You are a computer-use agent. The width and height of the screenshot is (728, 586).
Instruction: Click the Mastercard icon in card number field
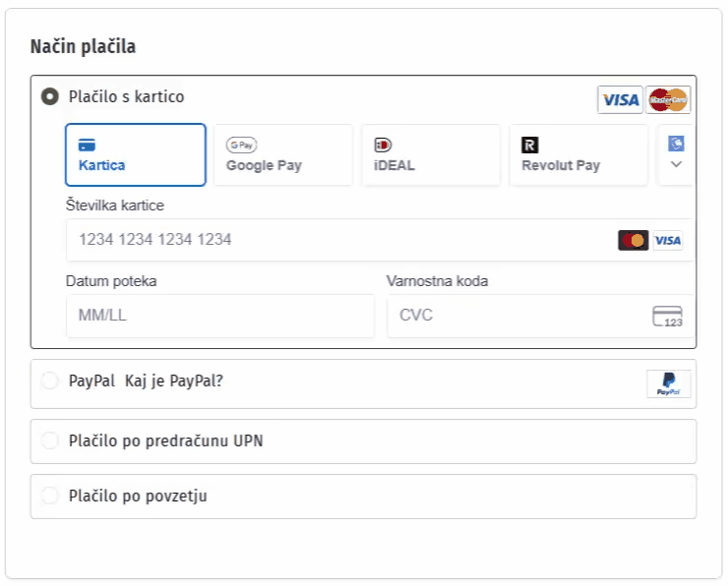(633, 240)
